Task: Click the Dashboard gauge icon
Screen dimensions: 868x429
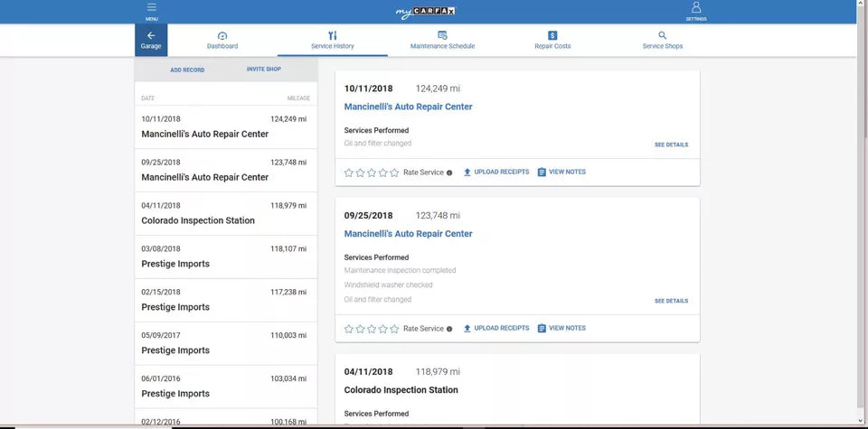Action: [x=222, y=35]
